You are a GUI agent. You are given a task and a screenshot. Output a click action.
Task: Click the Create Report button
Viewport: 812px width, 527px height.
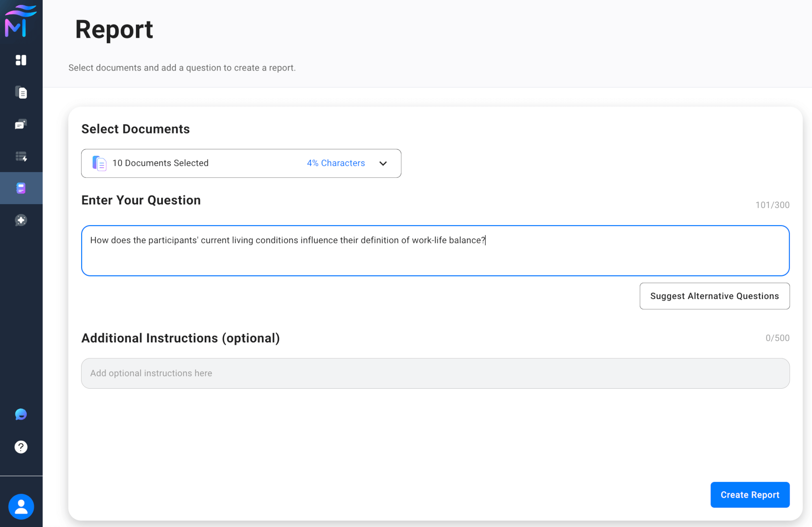coord(749,495)
